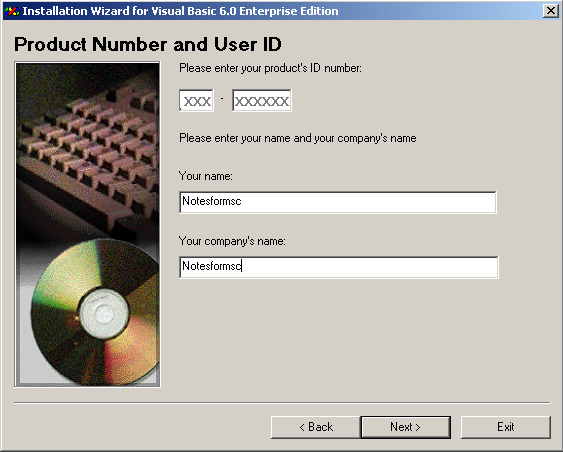563x452 pixels.
Task: Exit the installation wizard
Action: [x=506, y=427]
